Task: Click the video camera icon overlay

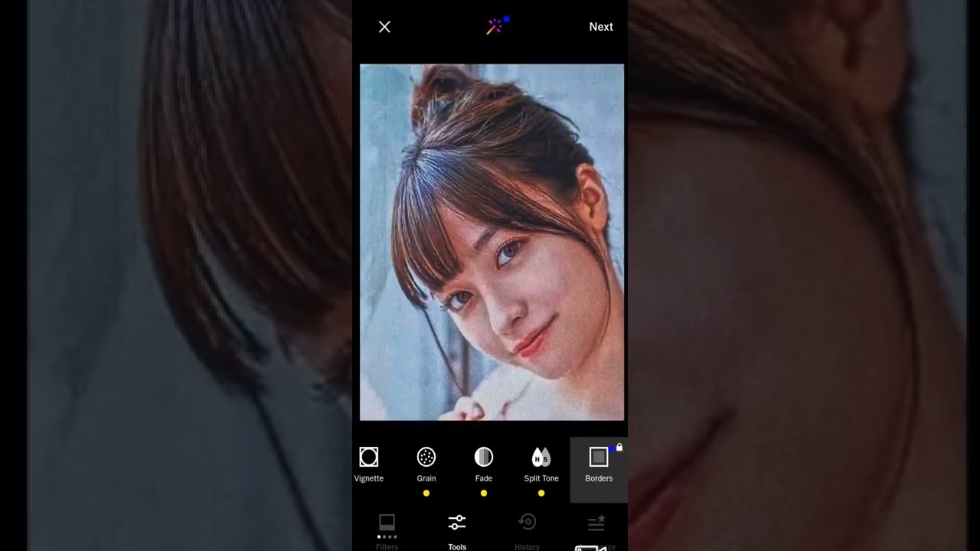Action: coord(590,547)
